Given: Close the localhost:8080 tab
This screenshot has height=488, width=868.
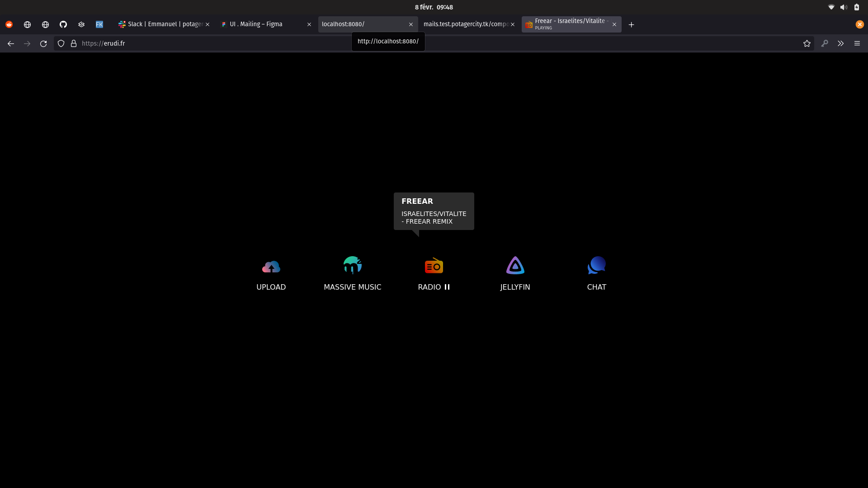Looking at the screenshot, I should pyautogui.click(x=410, y=24).
